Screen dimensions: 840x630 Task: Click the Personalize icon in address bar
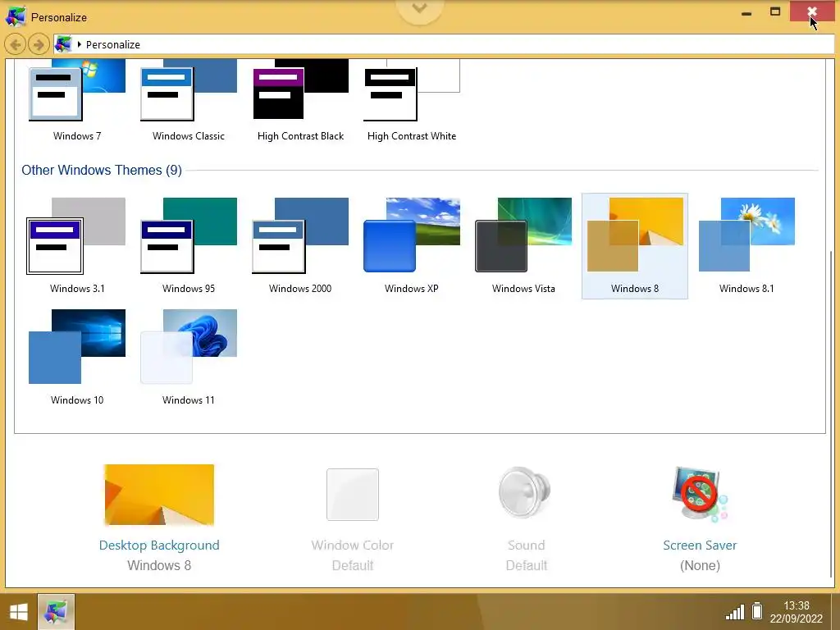coord(63,44)
